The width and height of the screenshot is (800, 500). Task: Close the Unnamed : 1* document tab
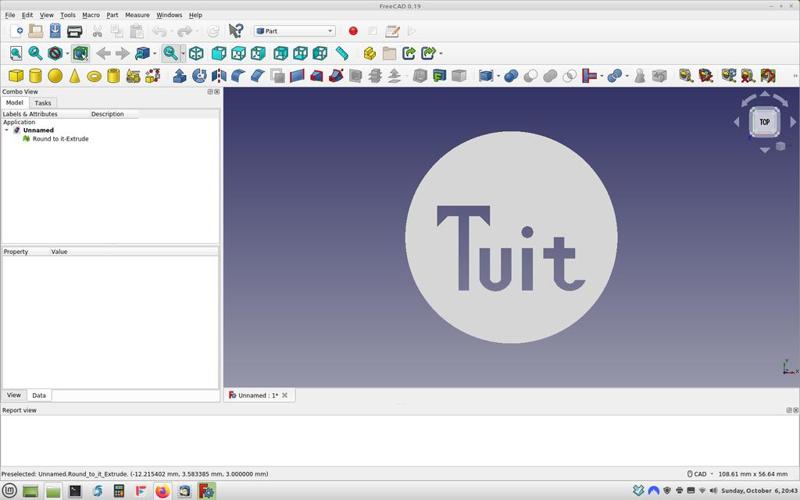click(285, 395)
